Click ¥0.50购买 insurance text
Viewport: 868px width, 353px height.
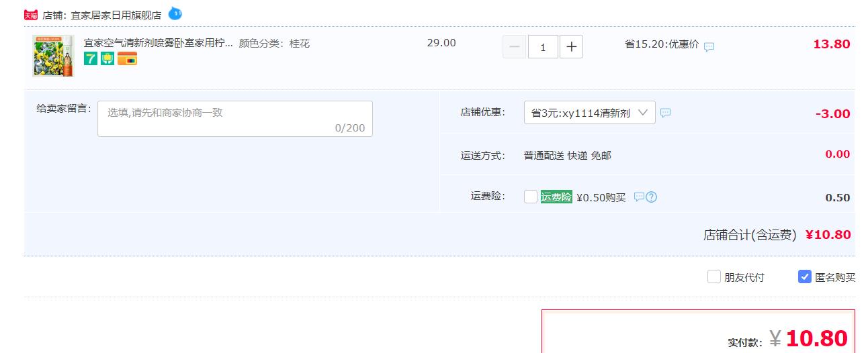(601, 197)
